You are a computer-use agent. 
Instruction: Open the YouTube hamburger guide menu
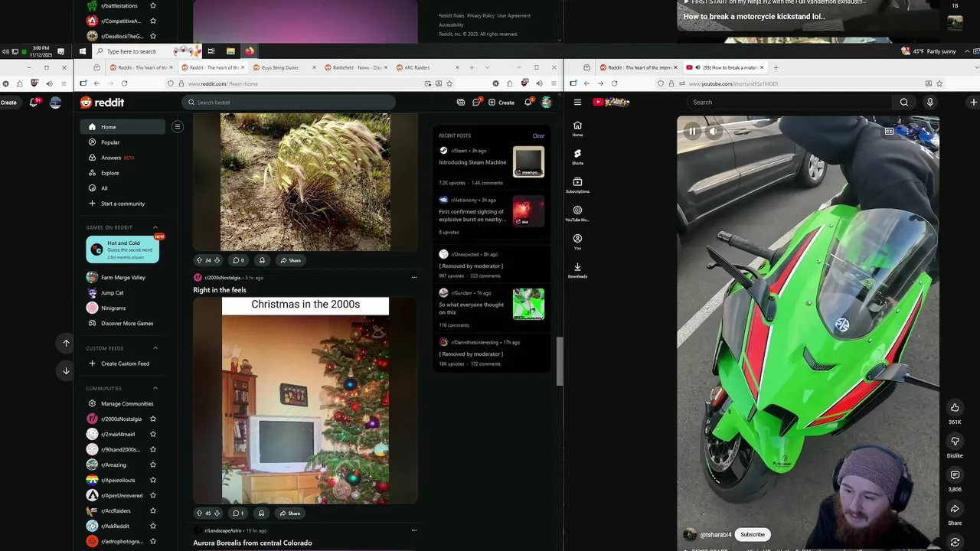pyautogui.click(x=577, y=102)
